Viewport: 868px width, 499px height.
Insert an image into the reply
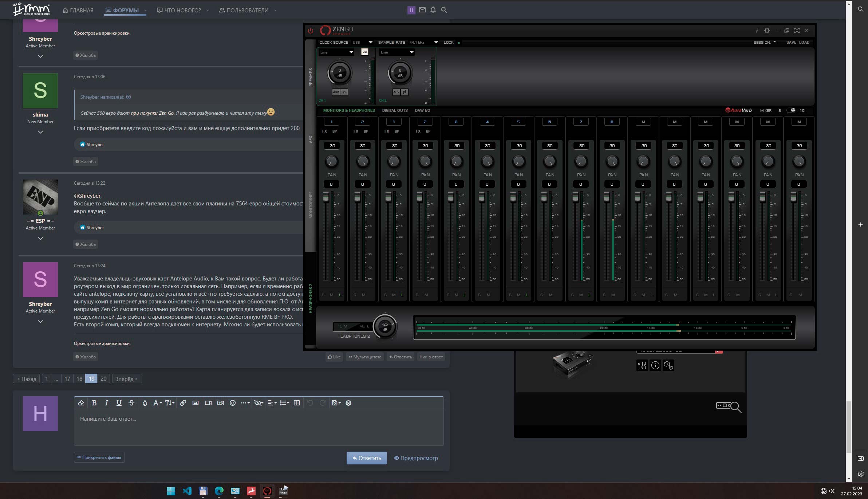(196, 403)
